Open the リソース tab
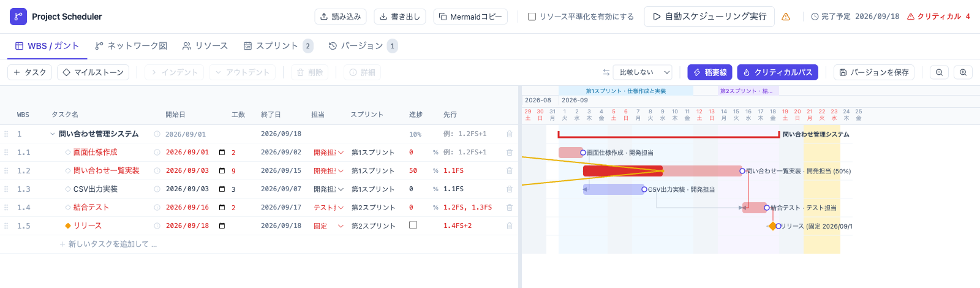Image resolution: width=980 pixels, height=288 pixels. tap(205, 46)
